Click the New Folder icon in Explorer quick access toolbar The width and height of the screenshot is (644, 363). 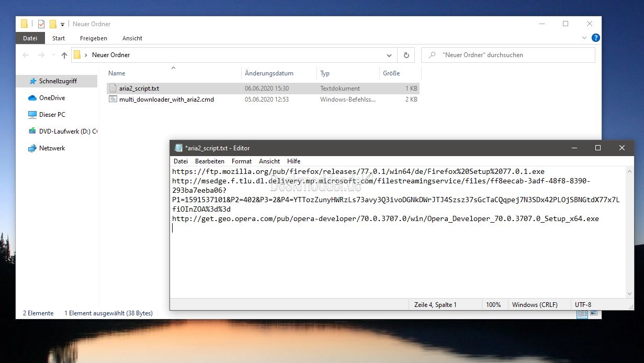click(53, 24)
